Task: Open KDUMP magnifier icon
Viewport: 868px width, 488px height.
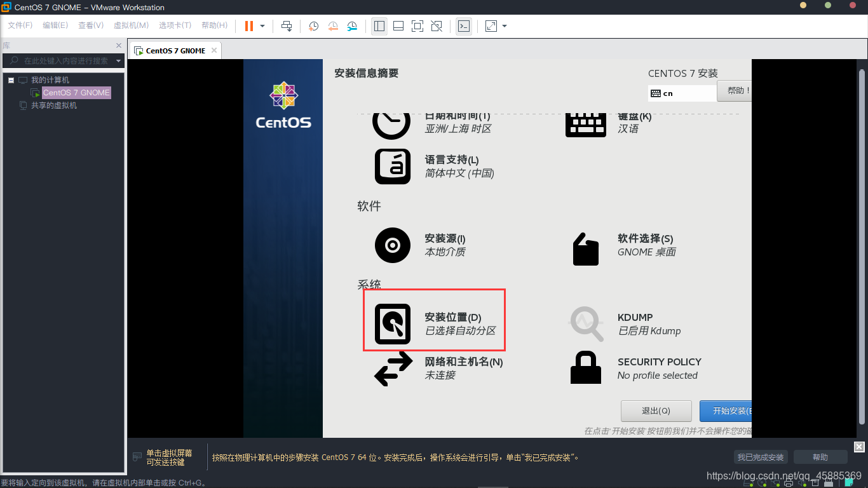Action: coord(586,324)
